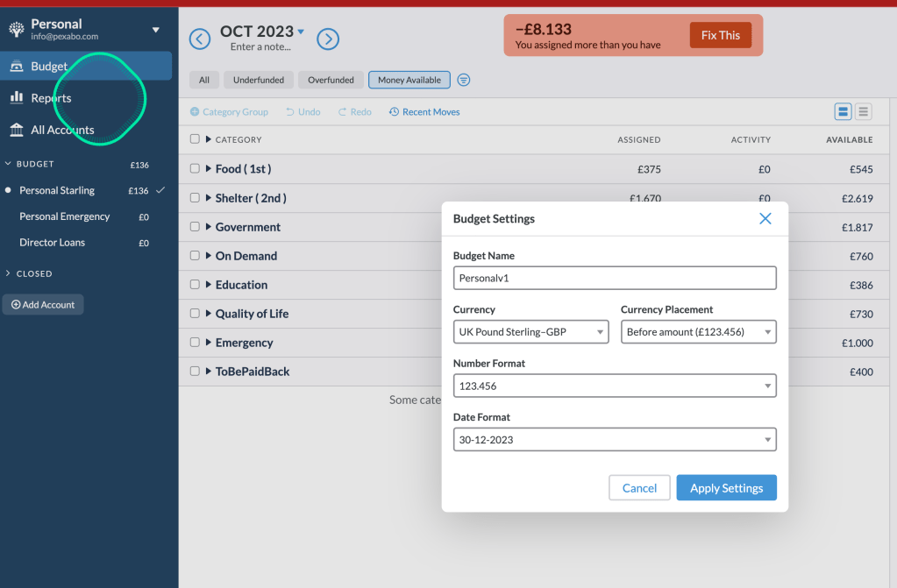The image size is (897, 588).
Task: Open the All Accounts sidebar item
Action: pyautogui.click(x=86, y=130)
